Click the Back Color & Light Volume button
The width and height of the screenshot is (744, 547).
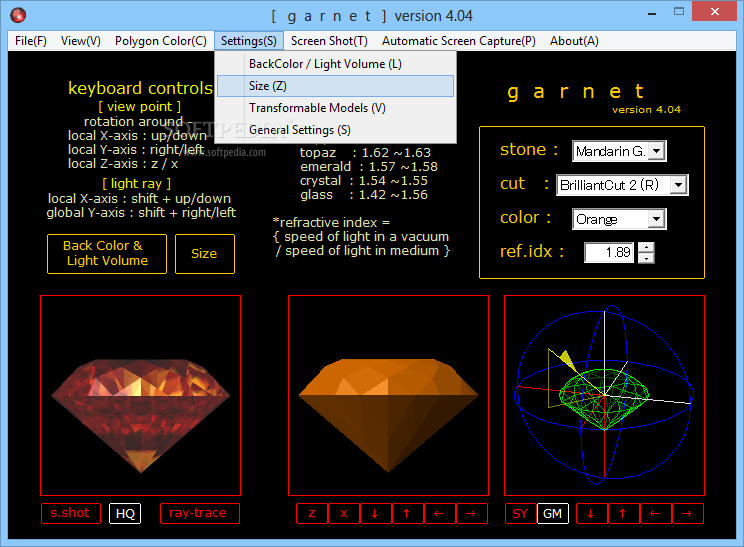tap(107, 254)
